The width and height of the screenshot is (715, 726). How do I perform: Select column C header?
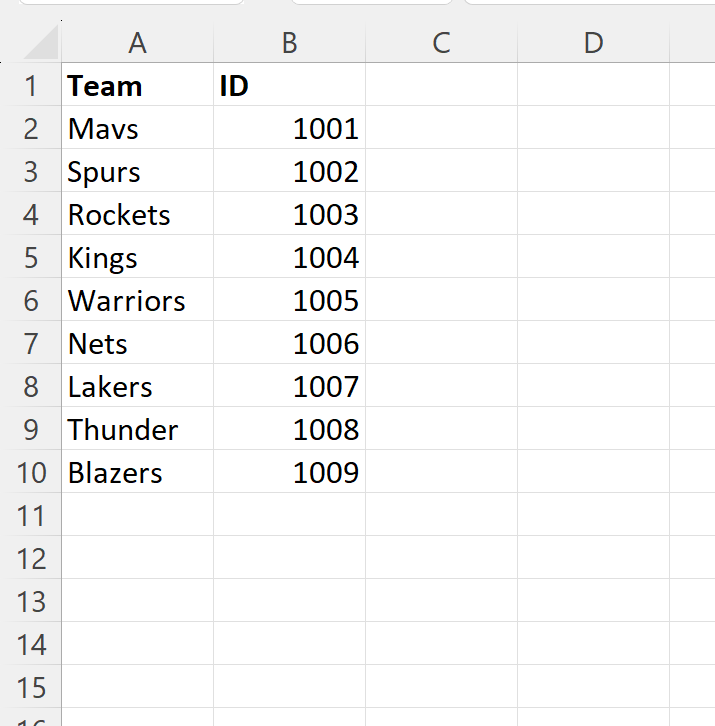click(x=441, y=43)
